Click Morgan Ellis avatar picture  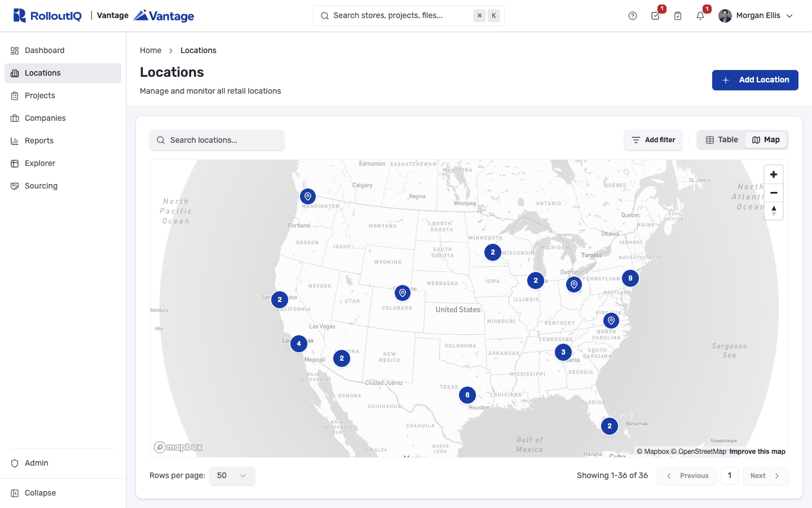725,16
